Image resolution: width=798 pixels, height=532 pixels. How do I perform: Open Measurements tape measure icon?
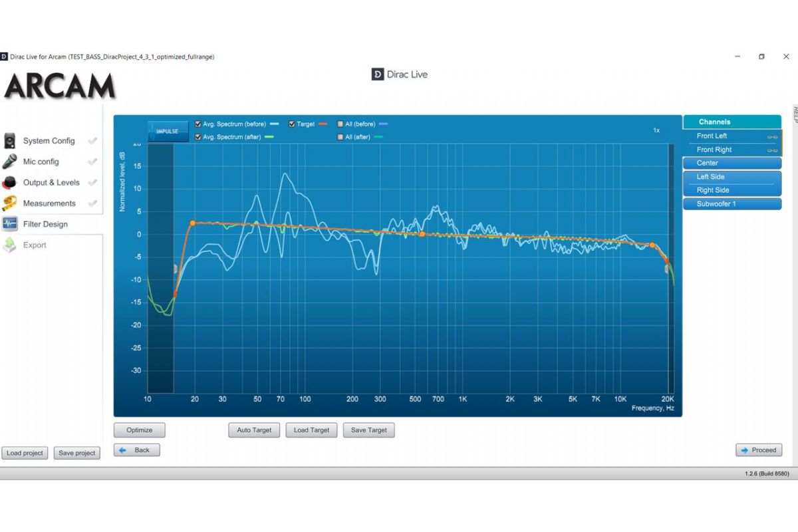tap(9, 203)
